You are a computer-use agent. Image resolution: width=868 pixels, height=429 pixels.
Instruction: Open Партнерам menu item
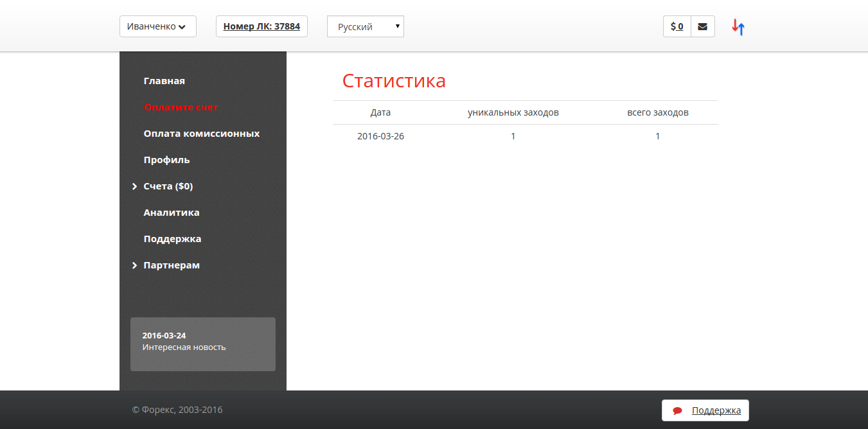click(172, 265)
